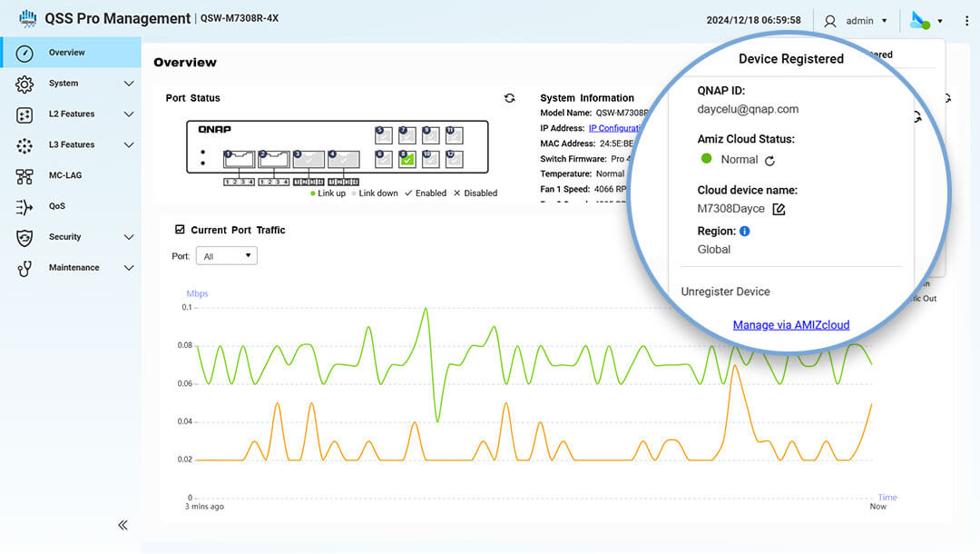Click the QSS Pro Management logo
980x554 pixels.
point(27,19)
